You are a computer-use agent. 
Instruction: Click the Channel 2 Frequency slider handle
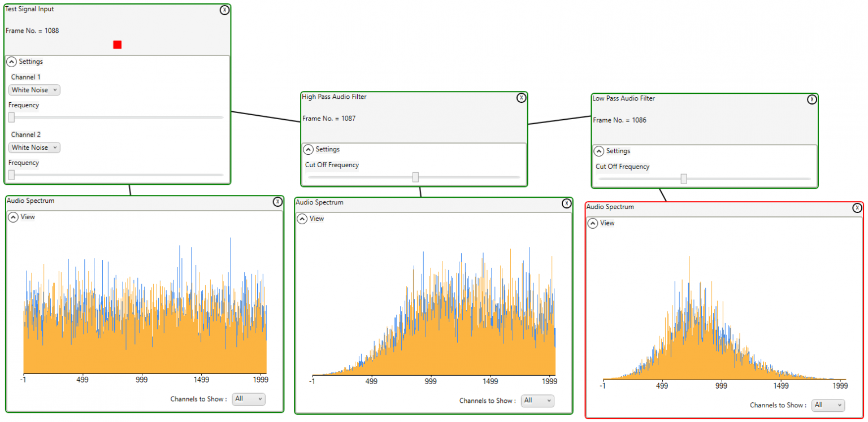[11, 175]
